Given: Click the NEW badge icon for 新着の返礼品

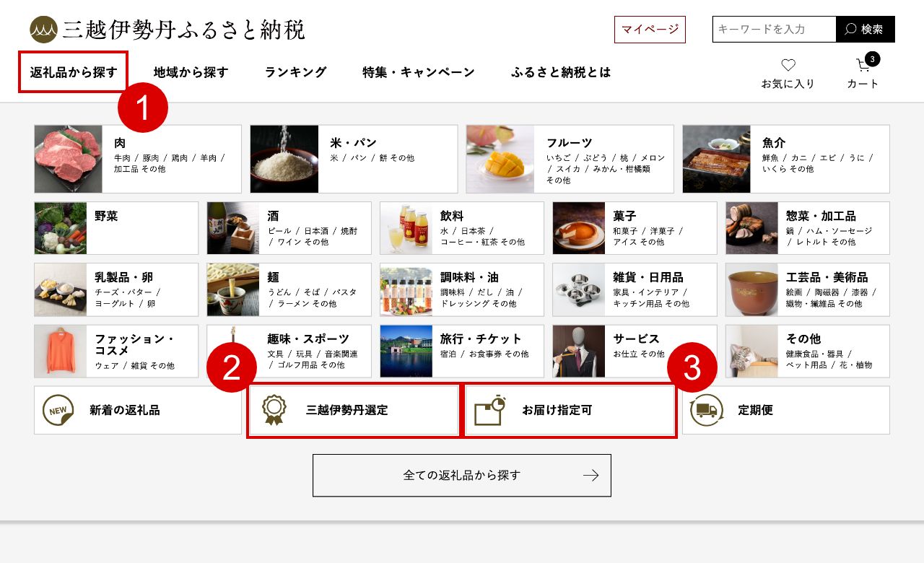Looking at the screenshot, I should [x=58, y=410].
